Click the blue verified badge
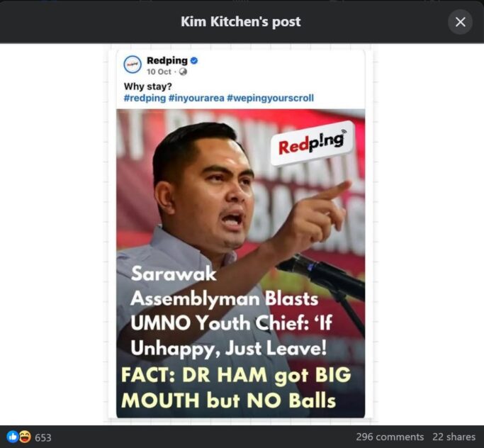 click(x=194, y=60)
